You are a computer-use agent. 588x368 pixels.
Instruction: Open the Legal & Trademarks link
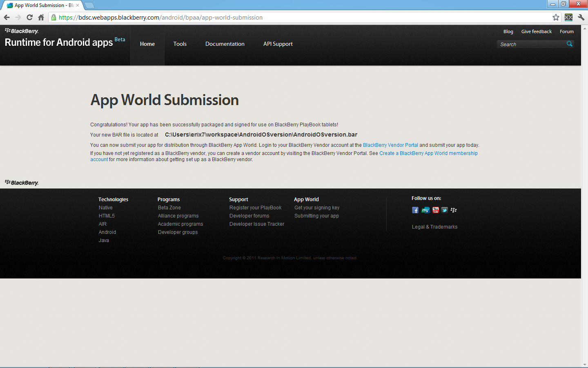click(x=434, y=227)
